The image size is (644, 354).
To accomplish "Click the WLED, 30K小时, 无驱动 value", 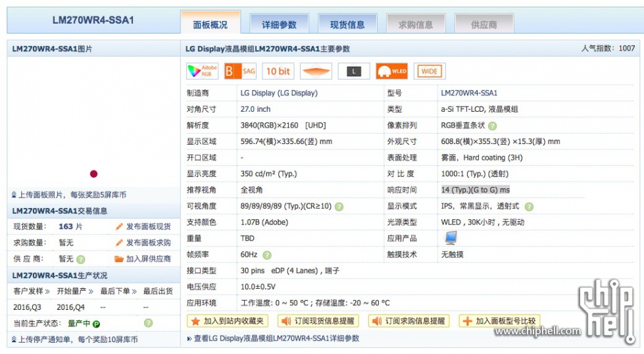I will click(483, 222).
